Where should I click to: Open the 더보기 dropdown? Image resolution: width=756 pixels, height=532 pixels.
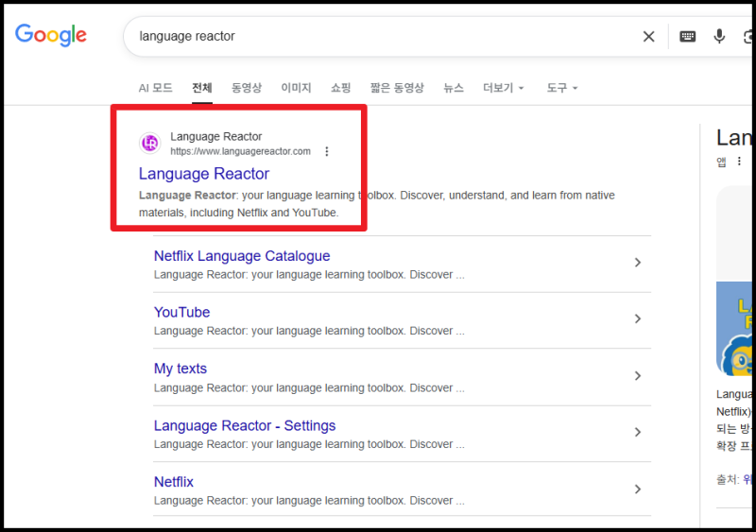(x=504, y=88)
